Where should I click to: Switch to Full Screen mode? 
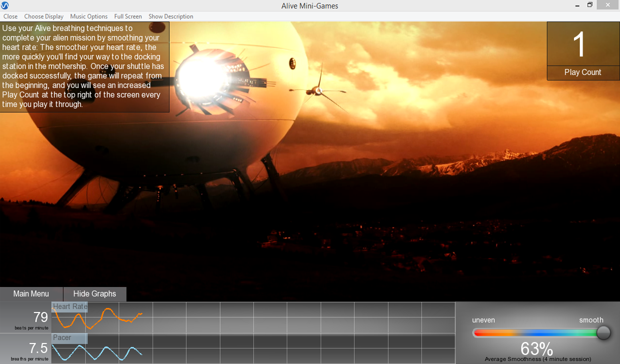(x=128, y=16)
